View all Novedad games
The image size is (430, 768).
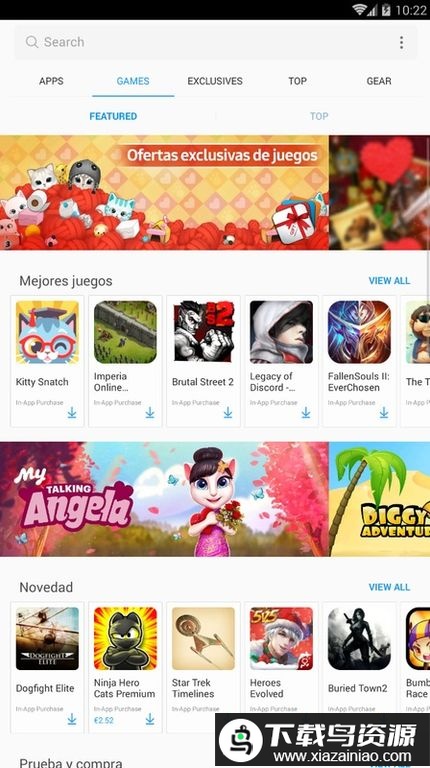click(x=389, y=587)
